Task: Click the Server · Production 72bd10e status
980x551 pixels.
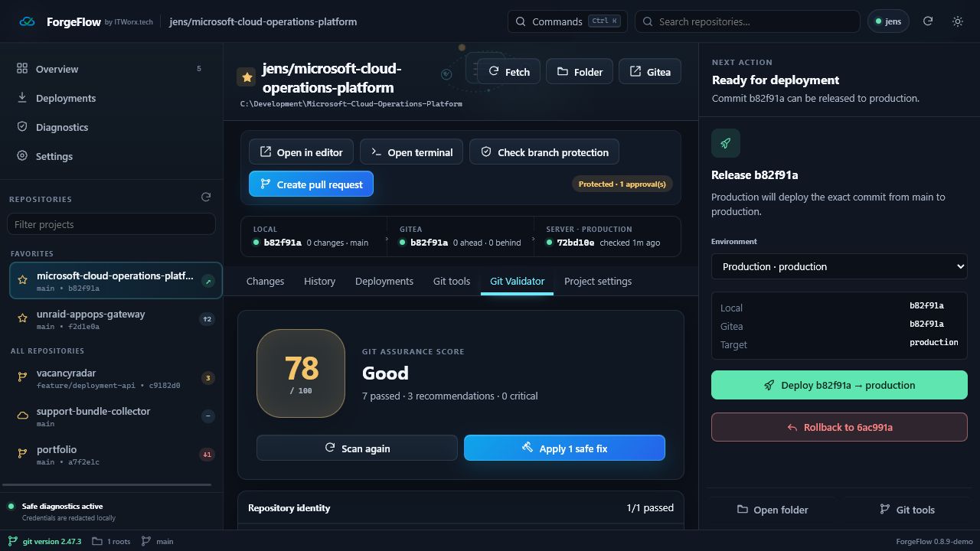Action: 607,236
